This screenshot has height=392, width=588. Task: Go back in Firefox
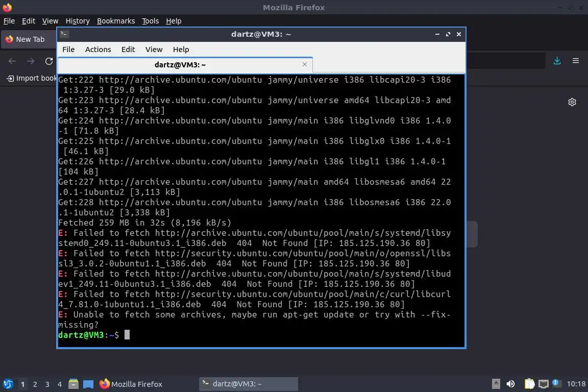click(12, 61)
